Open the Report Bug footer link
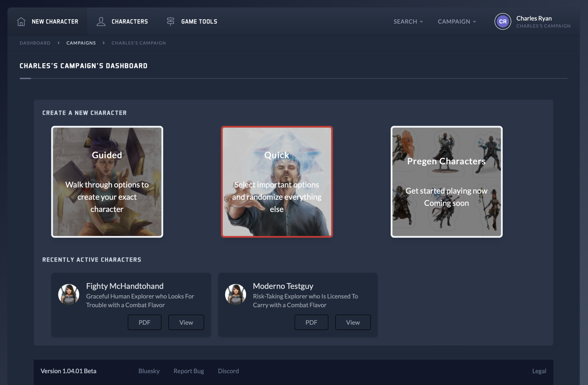This screenshot has height=385, width=588. [189, 371]
